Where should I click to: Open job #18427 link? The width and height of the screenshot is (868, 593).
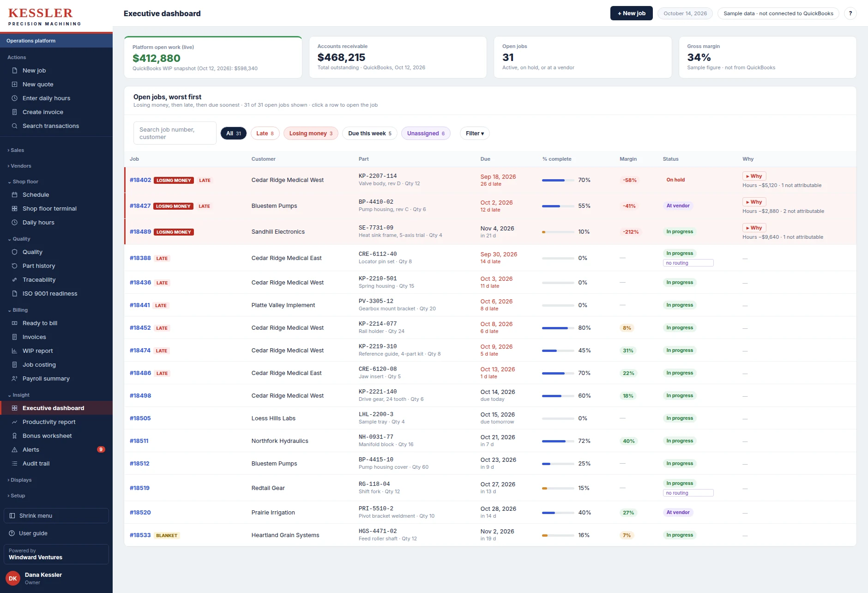click(x=140, y=206)
